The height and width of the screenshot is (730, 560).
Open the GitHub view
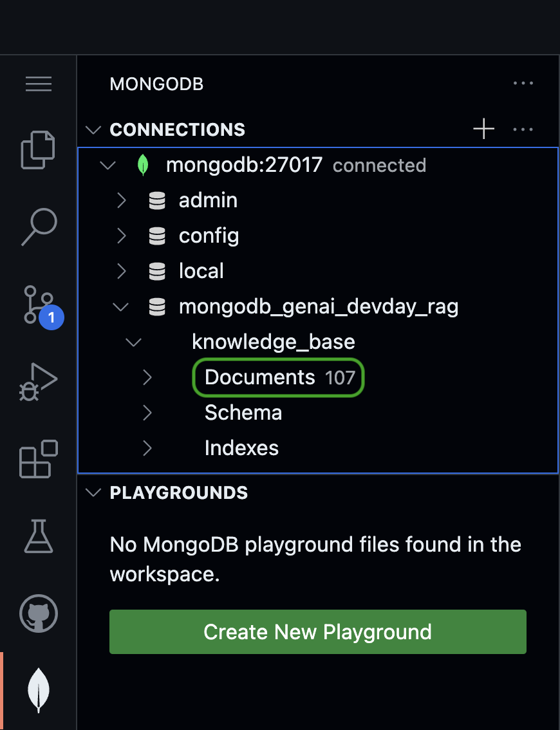pyautogui.click(x=39, y=613)
